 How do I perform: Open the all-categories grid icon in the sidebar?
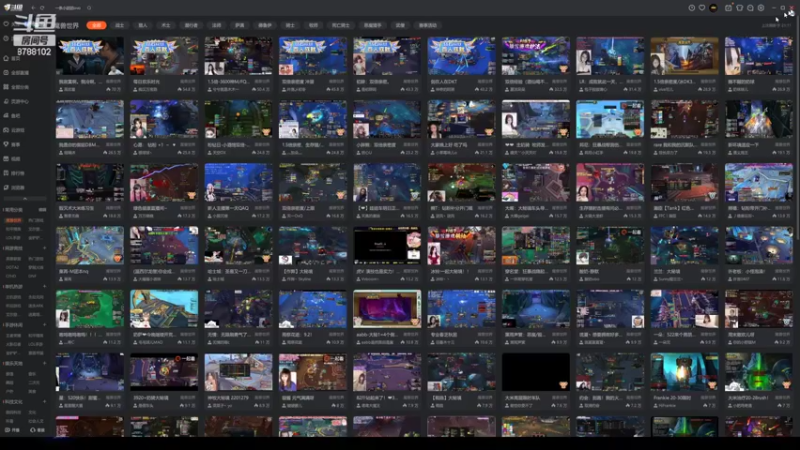pos(6,87)
